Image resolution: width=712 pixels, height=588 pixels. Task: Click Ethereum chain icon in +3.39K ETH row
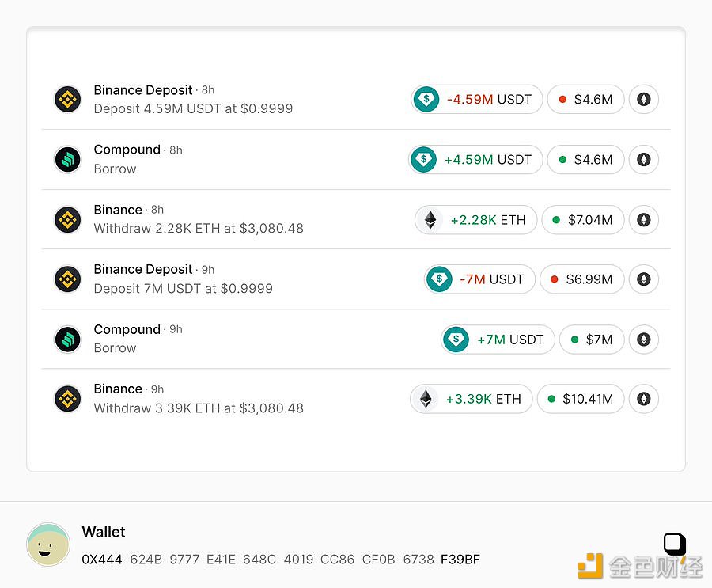coord(643,399)
